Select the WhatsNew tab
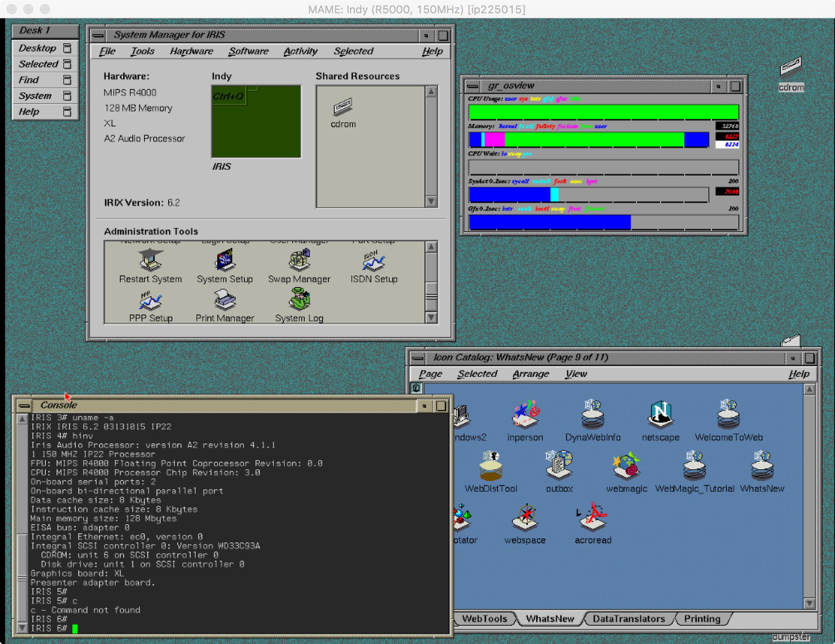 [550, 619]
